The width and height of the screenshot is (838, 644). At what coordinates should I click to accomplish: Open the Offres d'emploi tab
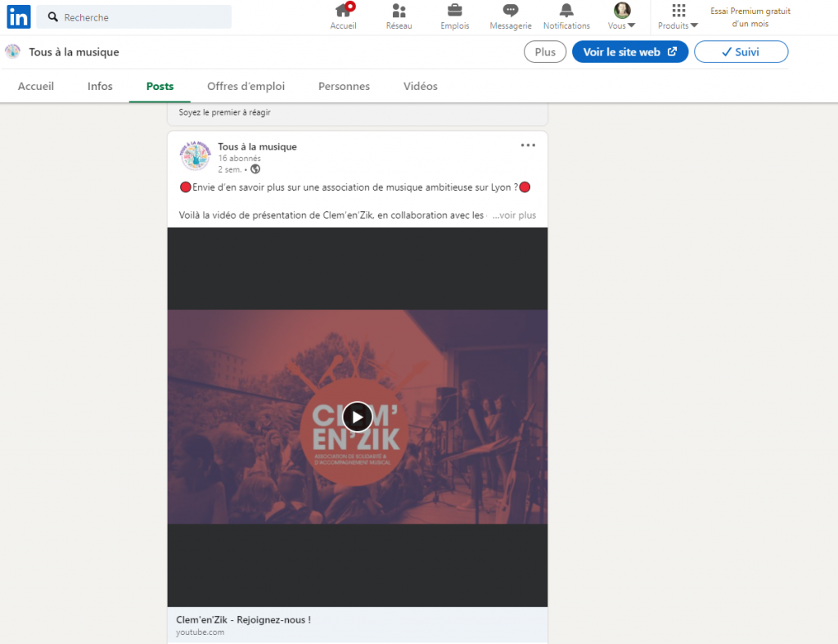(x=246, y=86)
